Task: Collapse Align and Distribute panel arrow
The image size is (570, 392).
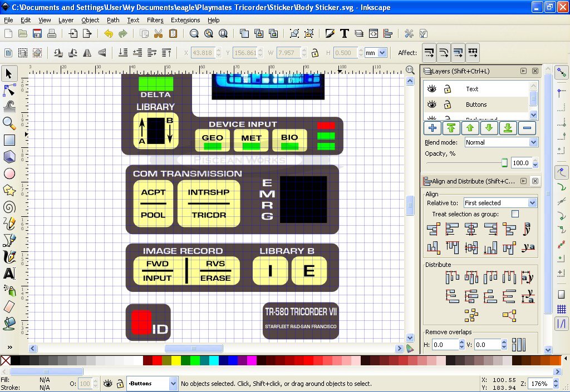Action: point(523,181)
